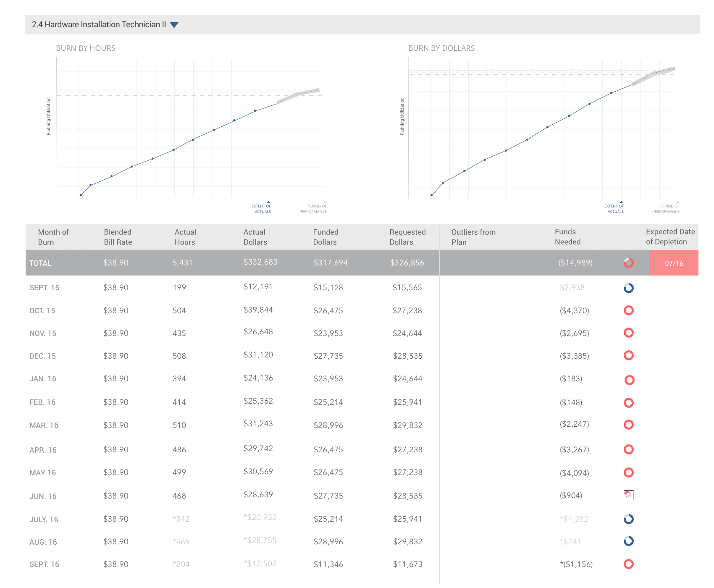
Task: Click total funded dollars $317,694
Action: tap(331, 263)
